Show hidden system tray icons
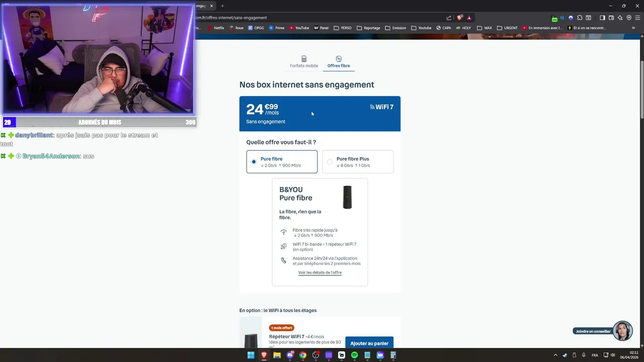Screen dimensions: 644x362 555,355
